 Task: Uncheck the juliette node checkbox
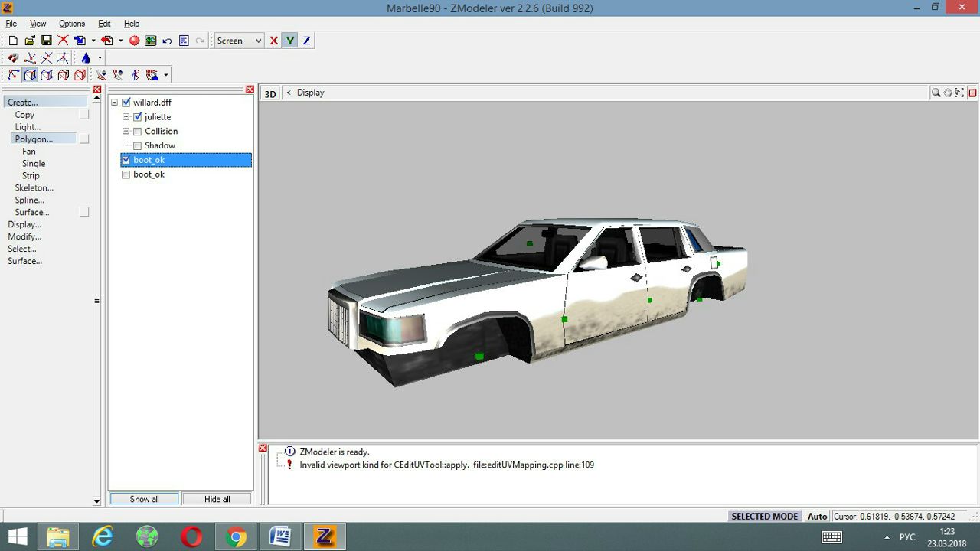(x=138, y=117)
